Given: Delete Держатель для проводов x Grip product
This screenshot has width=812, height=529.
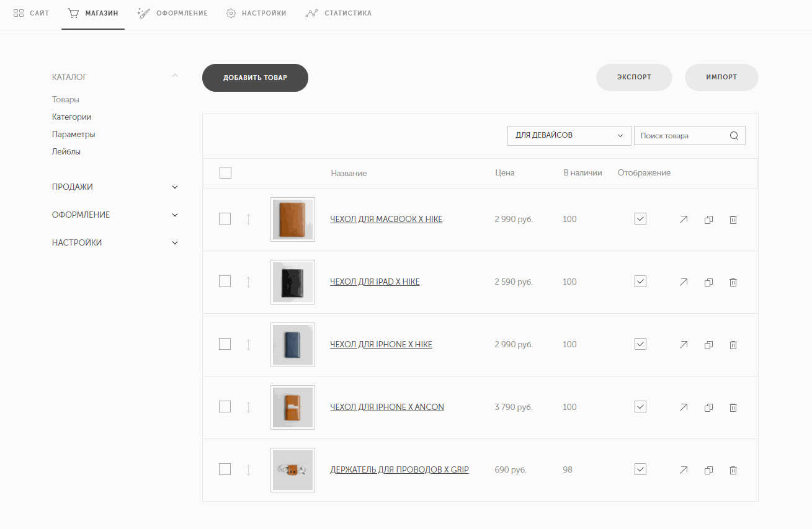Looking at the screenshot, I should (733, 470).
